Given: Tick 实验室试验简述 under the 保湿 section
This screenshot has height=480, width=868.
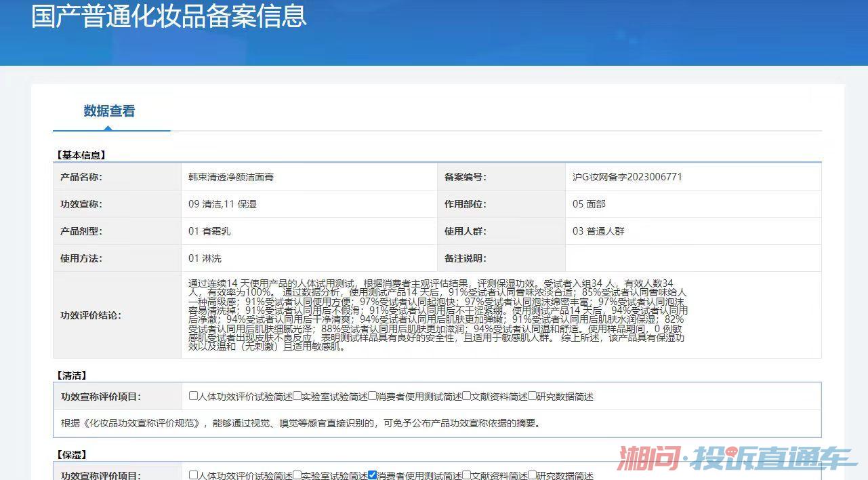Looking at the screenshot, I should pyautogui.click(x=297, y=475).
